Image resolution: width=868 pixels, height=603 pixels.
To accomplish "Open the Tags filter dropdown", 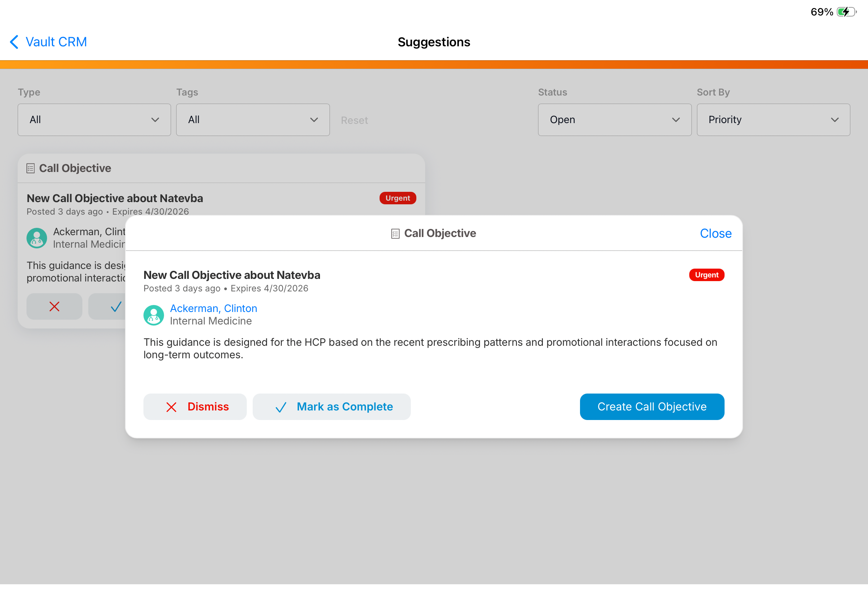I will click(x=253, y=120).
